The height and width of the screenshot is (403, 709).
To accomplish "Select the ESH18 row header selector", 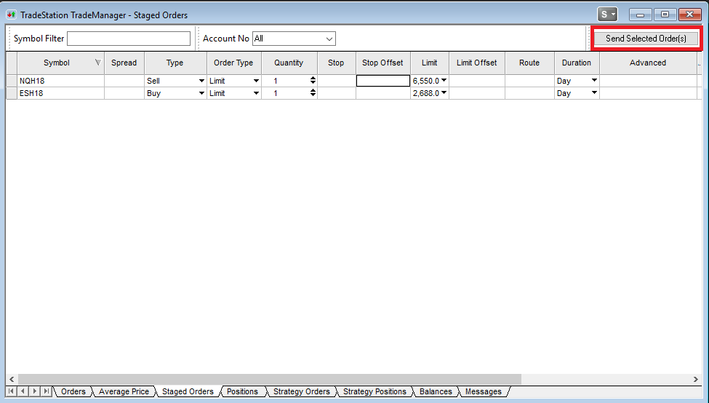I will point(11,93).
